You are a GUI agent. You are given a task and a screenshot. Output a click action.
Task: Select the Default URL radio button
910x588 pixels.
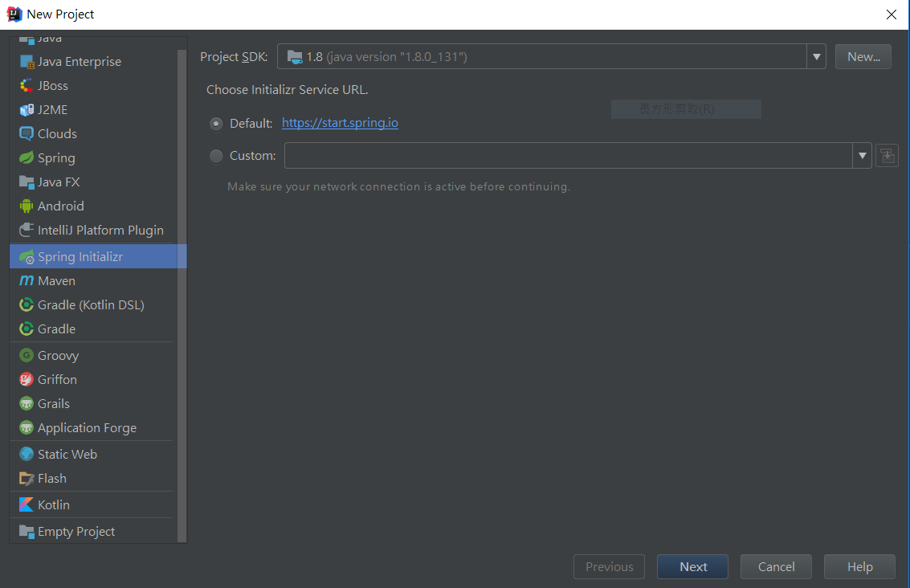216,124
